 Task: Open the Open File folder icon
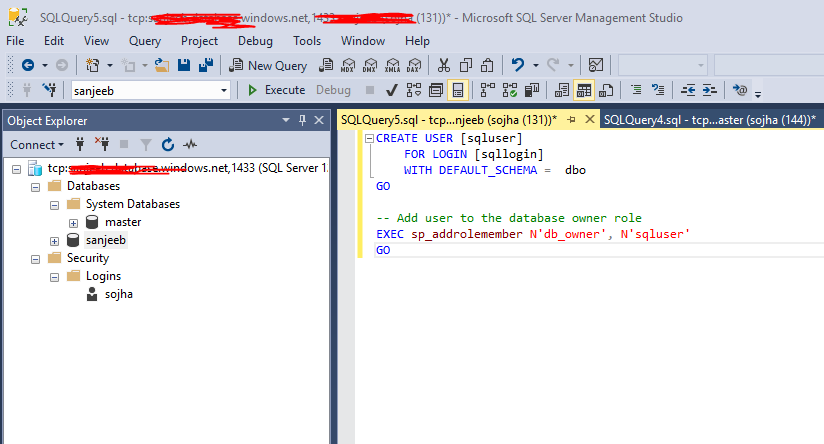(x=162, y=65)
